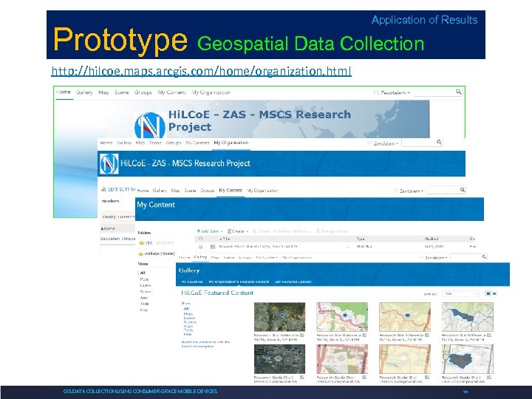
Task: Click the active Gallery tab in the Gallery window navigation
Action: (200, 257)
